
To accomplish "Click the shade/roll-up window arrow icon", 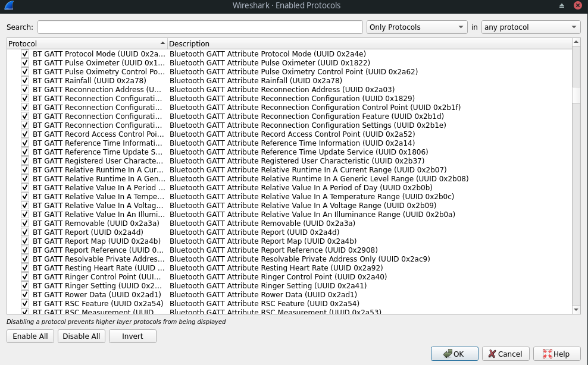I will coord(561,5).
